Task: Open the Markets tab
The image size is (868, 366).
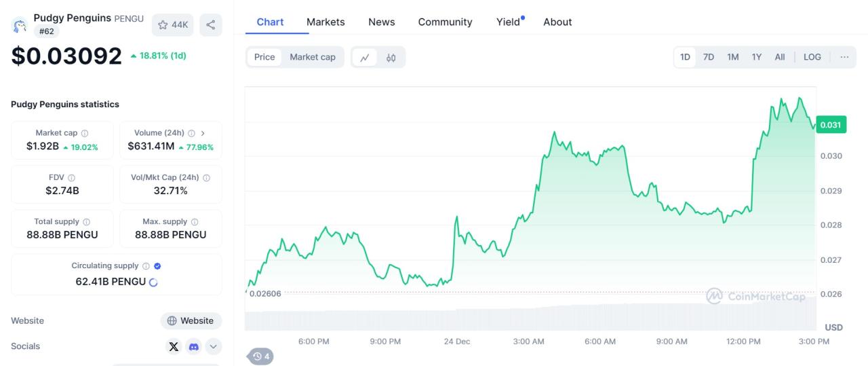Action: 325,22
